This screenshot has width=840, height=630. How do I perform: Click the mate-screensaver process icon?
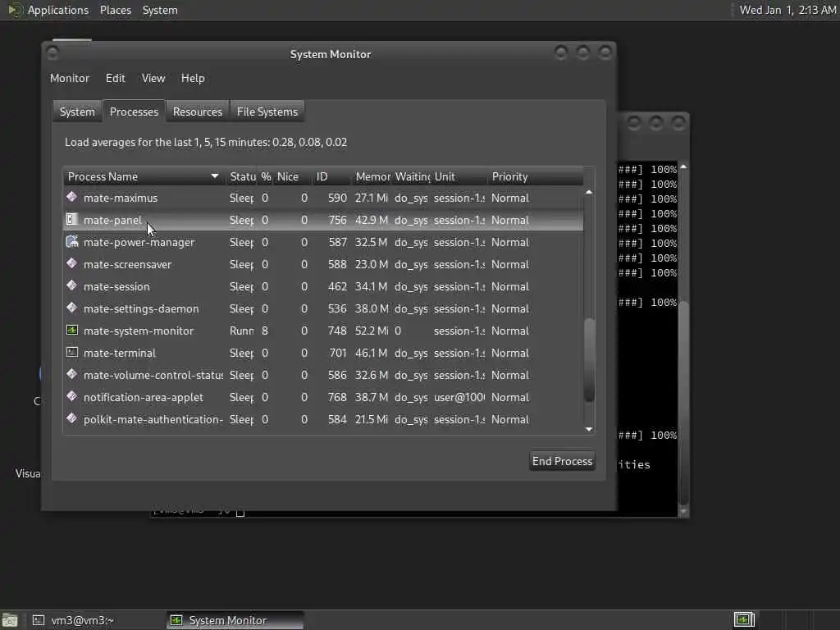pos(72,263)
